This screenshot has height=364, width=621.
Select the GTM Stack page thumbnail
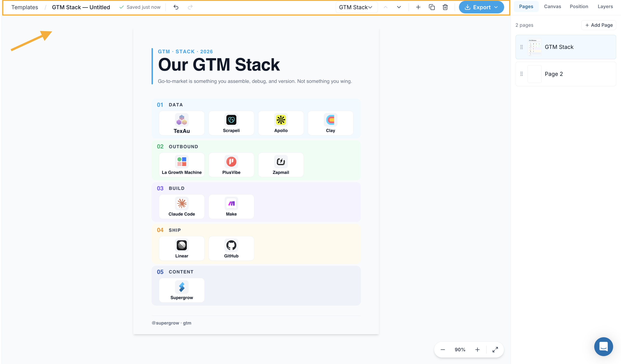534,47
